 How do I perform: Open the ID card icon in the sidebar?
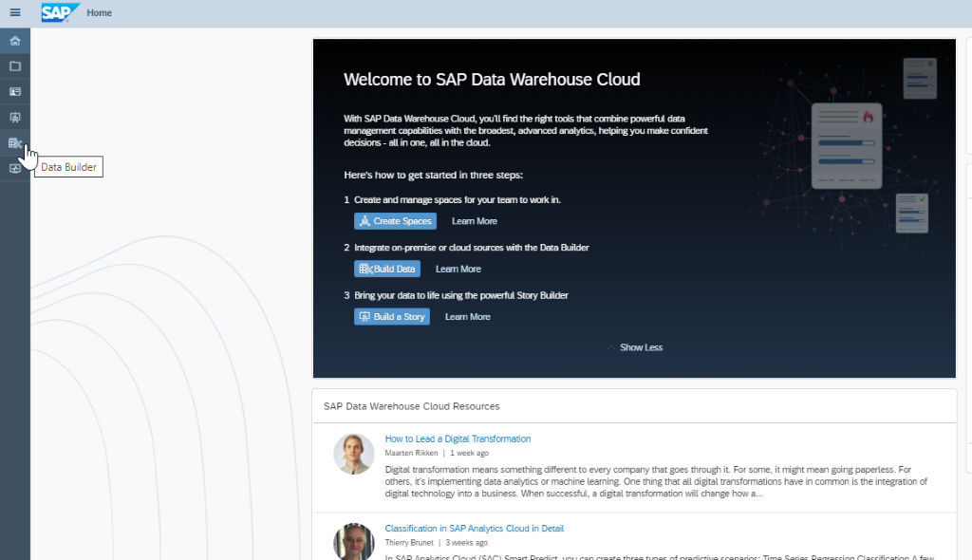[15, 92]
